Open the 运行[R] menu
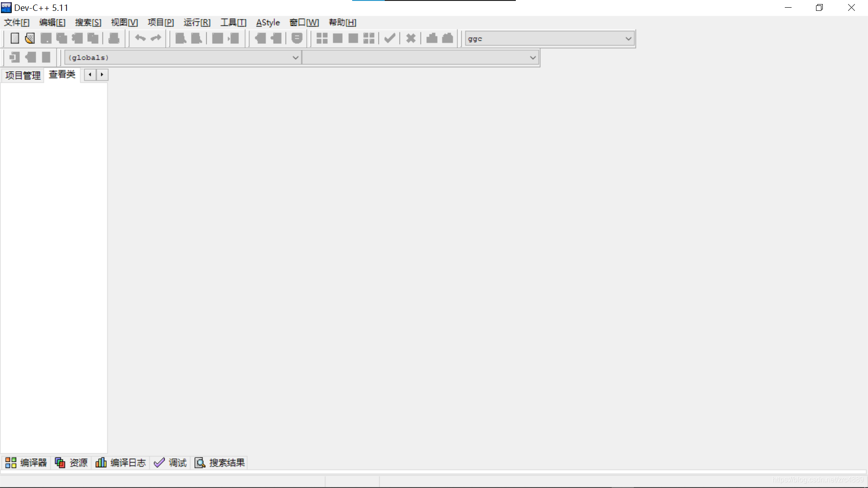Image resolution: width=868 pixels, height=488 pixels. (197, 23)
